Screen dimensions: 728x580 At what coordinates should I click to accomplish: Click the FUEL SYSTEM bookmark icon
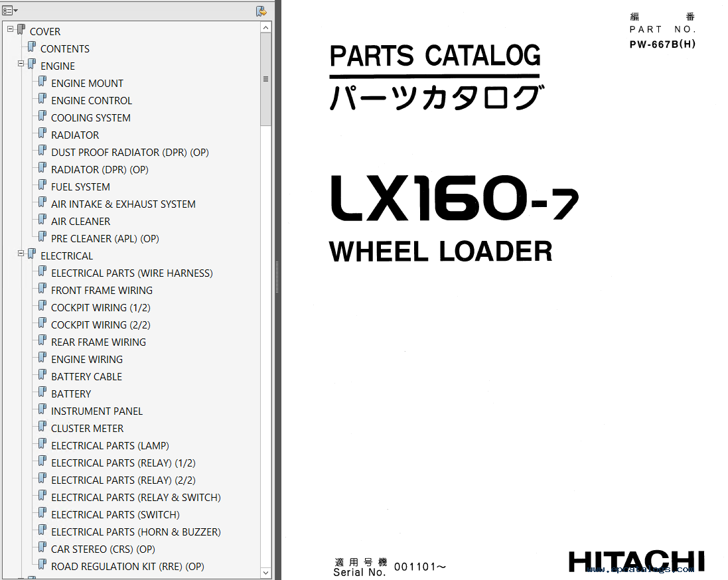click(x=42, y=185)
